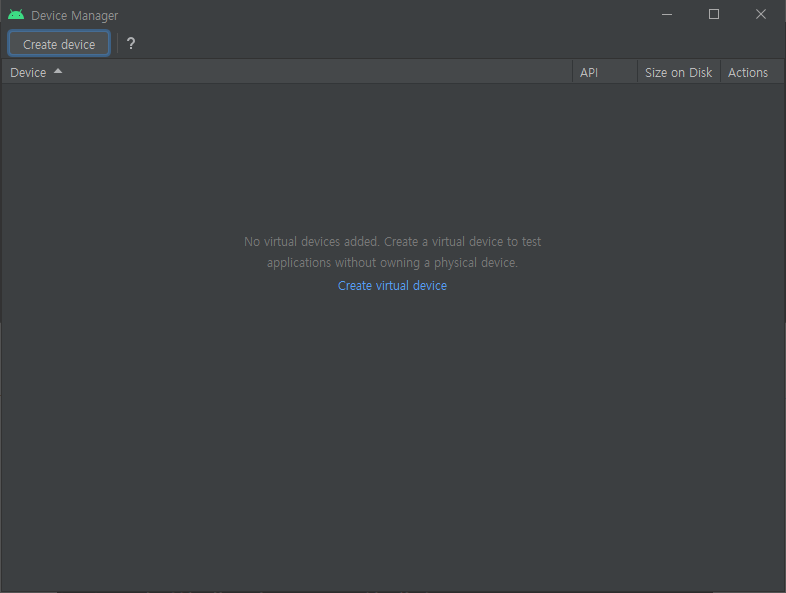Select the API column header
The width and height of the screenshot is (786, 593).
605,72
